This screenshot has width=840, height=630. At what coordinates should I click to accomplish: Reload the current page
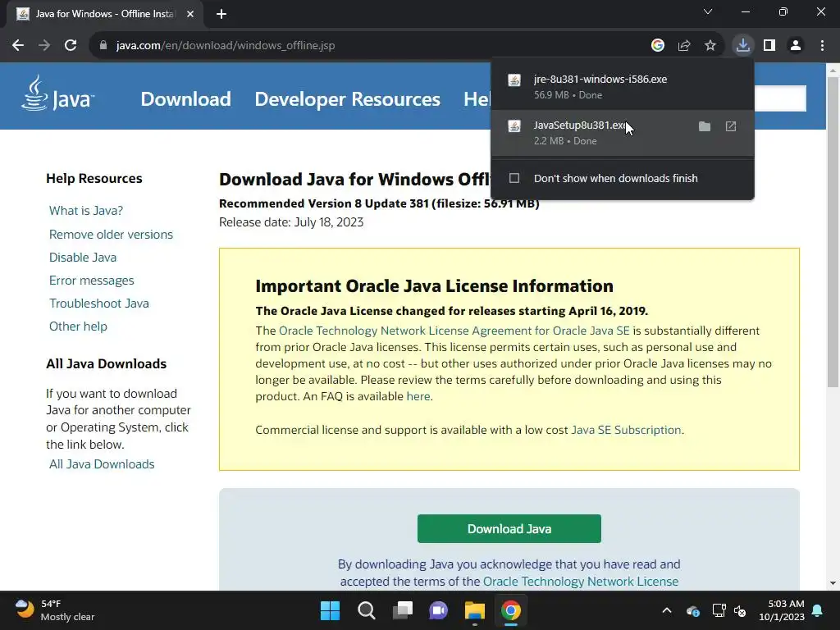click(x=71, y=46)
